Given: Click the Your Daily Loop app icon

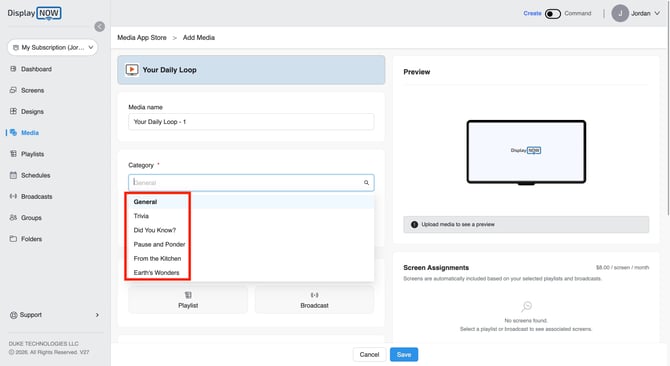Looking at the screenshot, I should (132, 70).
